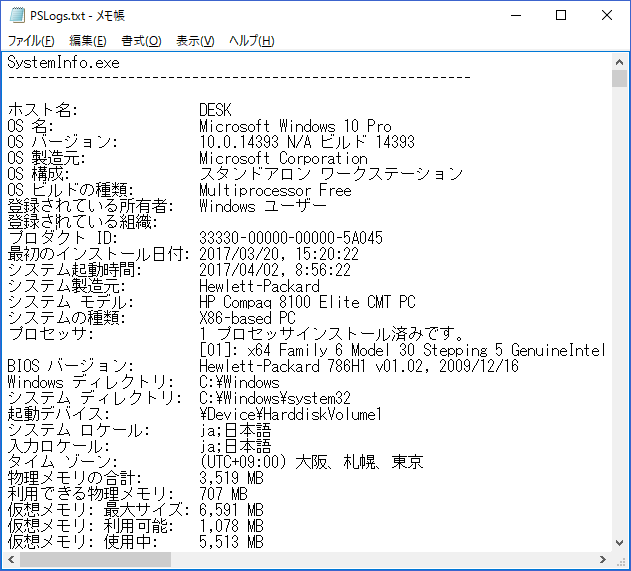Click the first 'Hewlett-Packard' manufacturer value

260,286
